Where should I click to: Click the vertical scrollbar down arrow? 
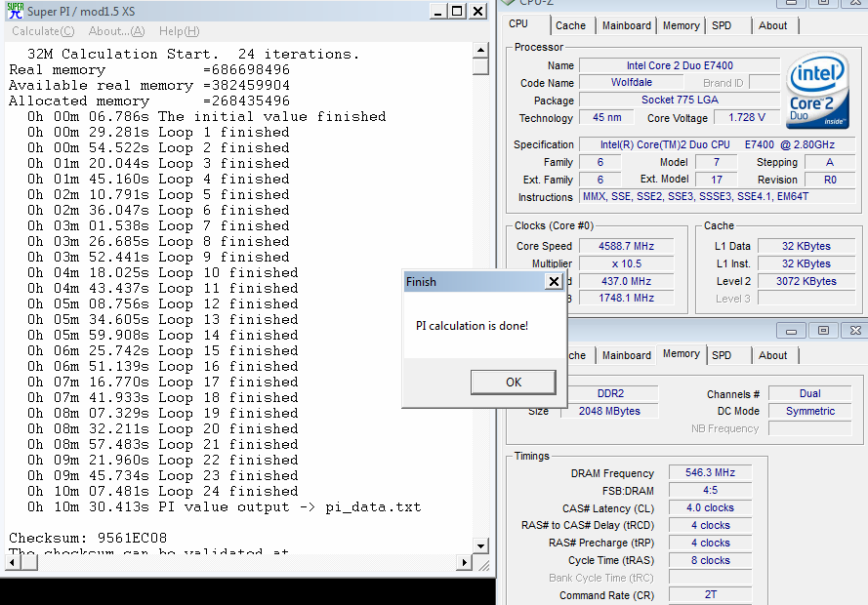point(480,545)
